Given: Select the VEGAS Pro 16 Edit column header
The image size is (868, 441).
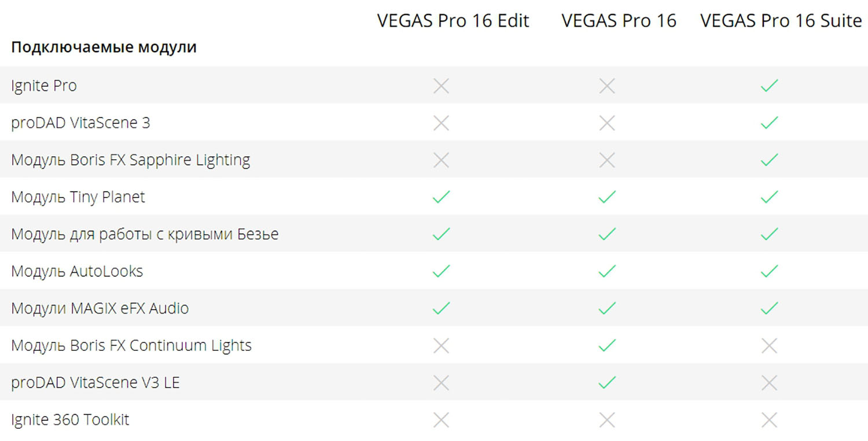Looking at the screenshot, I should click(x=453, y=21).
